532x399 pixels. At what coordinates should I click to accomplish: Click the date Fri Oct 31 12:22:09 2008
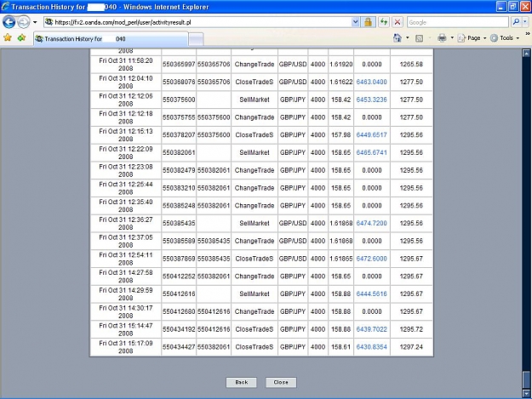(126, 152)
